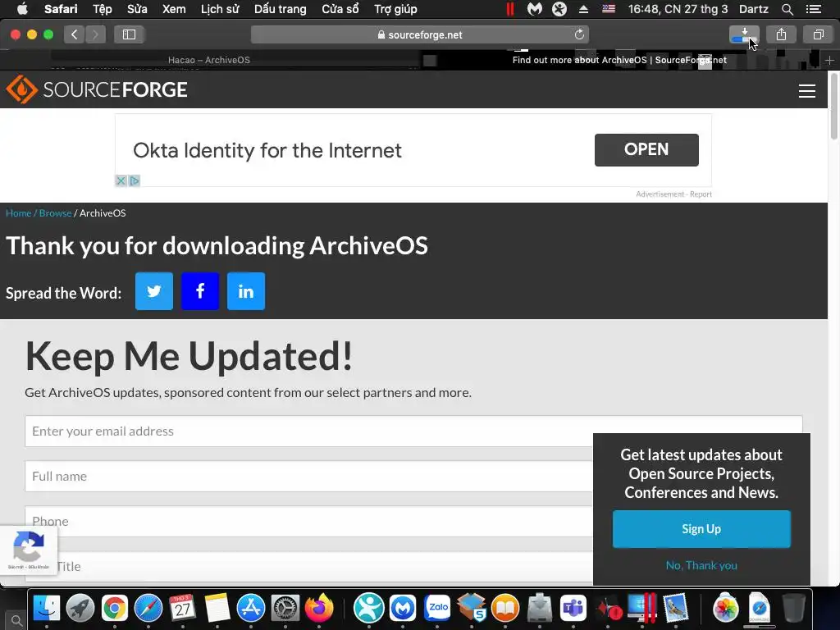Switch to the Hacao – ArchiveOS tab
The image size is (840, 630).
coord(209,60)
